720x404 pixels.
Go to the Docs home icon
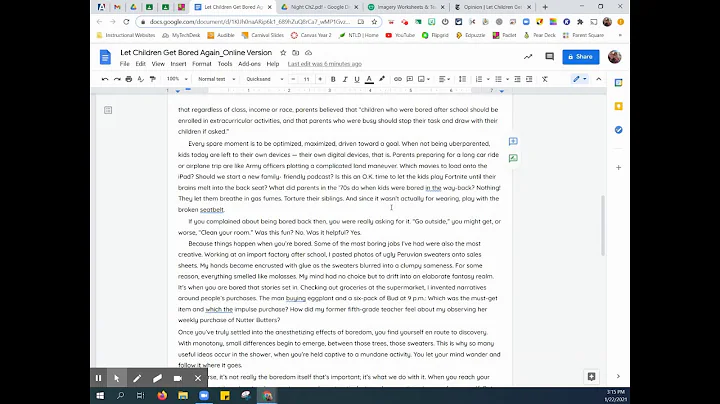pos(105,57)
